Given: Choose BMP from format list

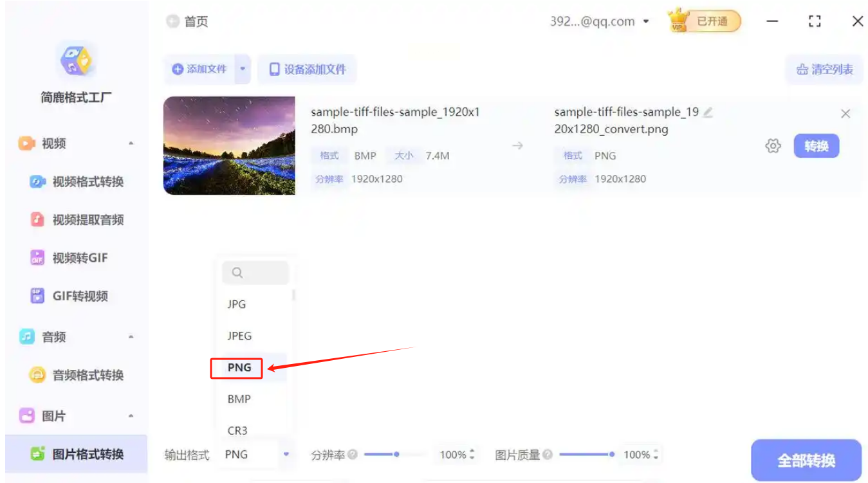Looking at the screenshot, I should click(239, 399).
